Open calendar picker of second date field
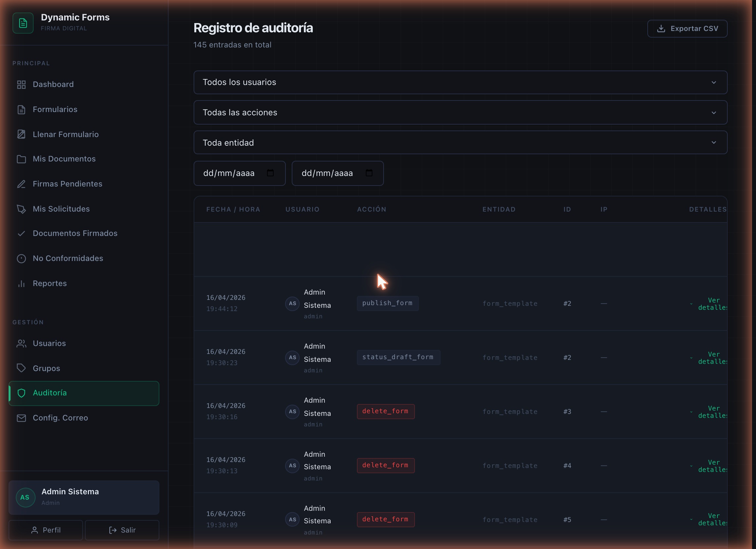Viewport: 756px width, 549px height. pyautogui.click(x=369, y=173)
